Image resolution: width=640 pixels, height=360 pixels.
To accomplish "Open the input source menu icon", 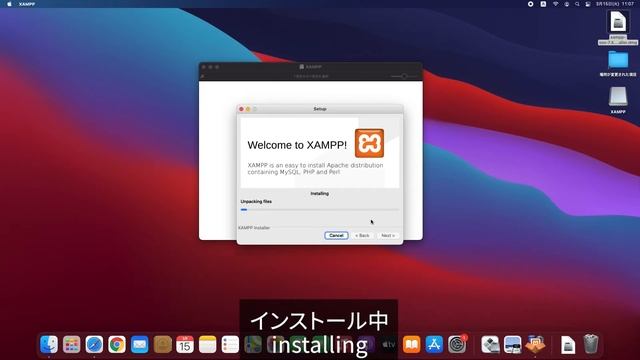I will (x=543, y=4).
